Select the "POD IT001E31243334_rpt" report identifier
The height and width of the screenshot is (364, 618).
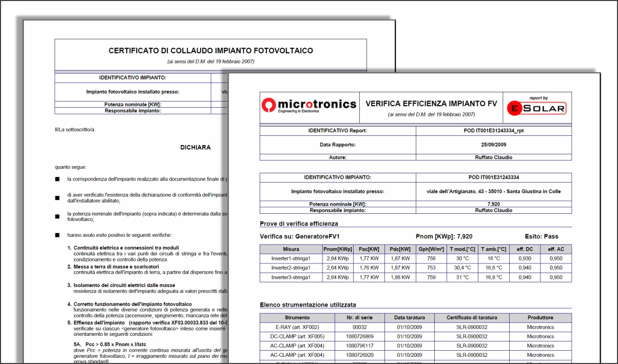493,131
